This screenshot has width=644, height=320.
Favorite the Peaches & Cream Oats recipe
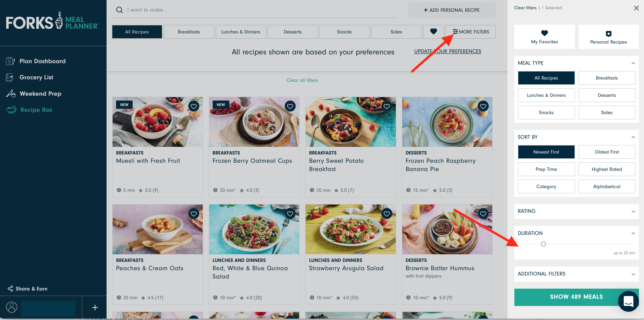click(x=194, y=214)
